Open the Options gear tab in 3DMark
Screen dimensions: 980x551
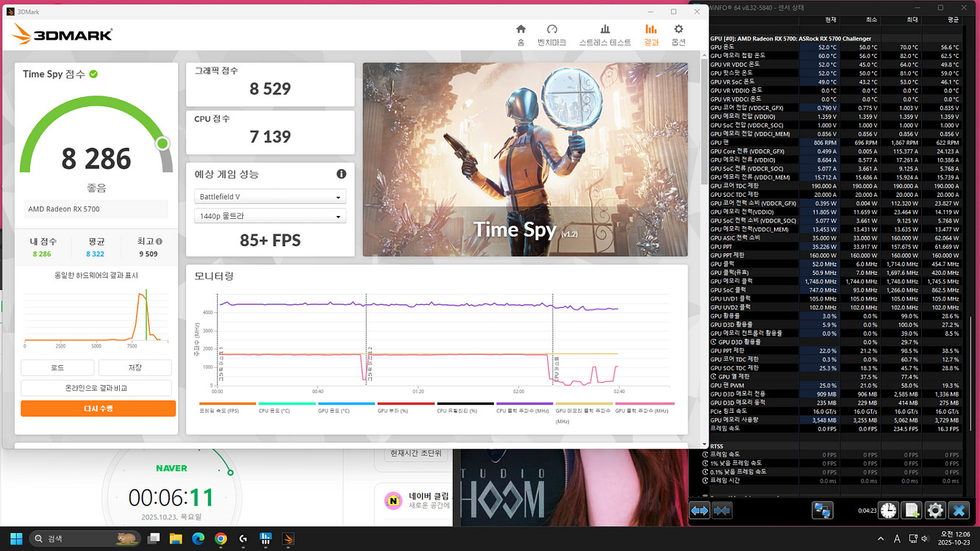pyautogui.click(x=678, y=34)
